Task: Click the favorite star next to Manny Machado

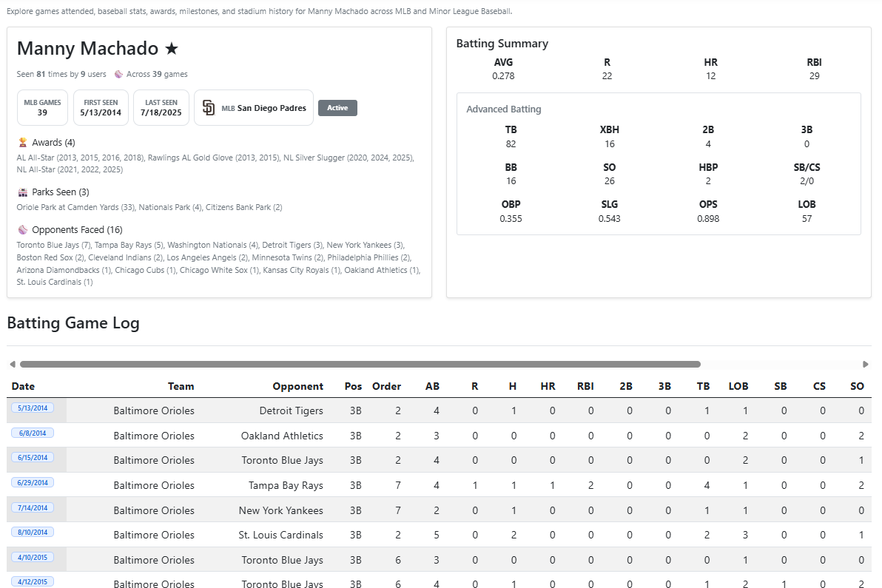Action: (172, 49)
